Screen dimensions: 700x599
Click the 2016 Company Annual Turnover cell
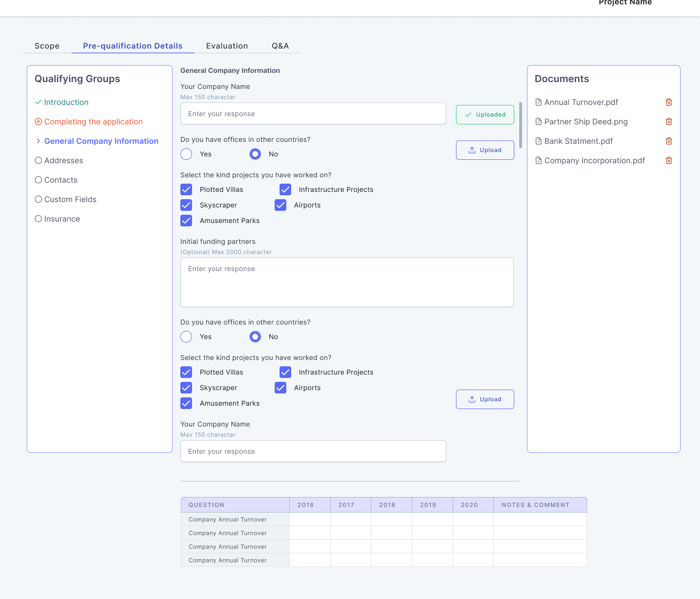tap(310, 519)
